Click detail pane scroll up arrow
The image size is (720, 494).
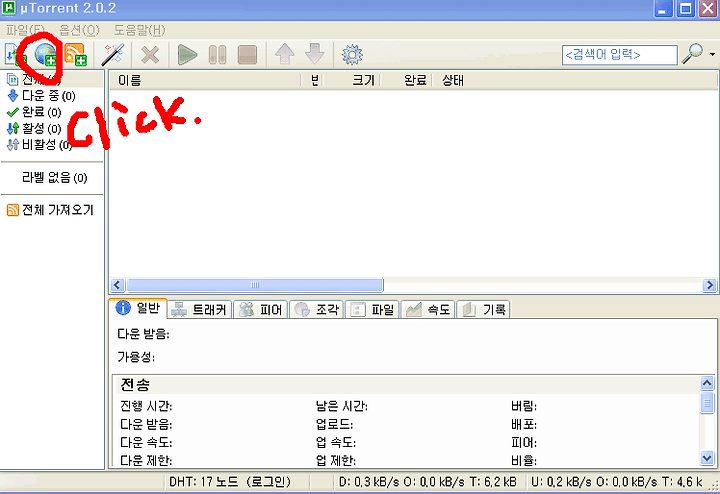point(707,383)
